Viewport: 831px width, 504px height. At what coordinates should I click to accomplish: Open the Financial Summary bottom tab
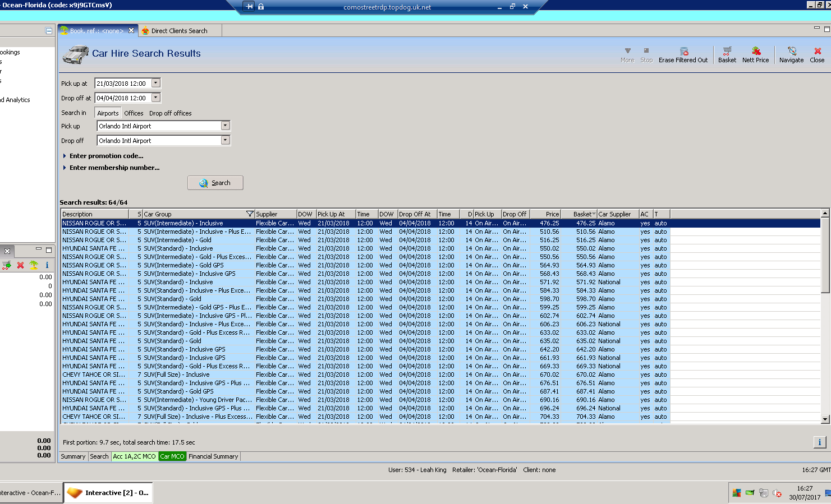coord(213,456)
